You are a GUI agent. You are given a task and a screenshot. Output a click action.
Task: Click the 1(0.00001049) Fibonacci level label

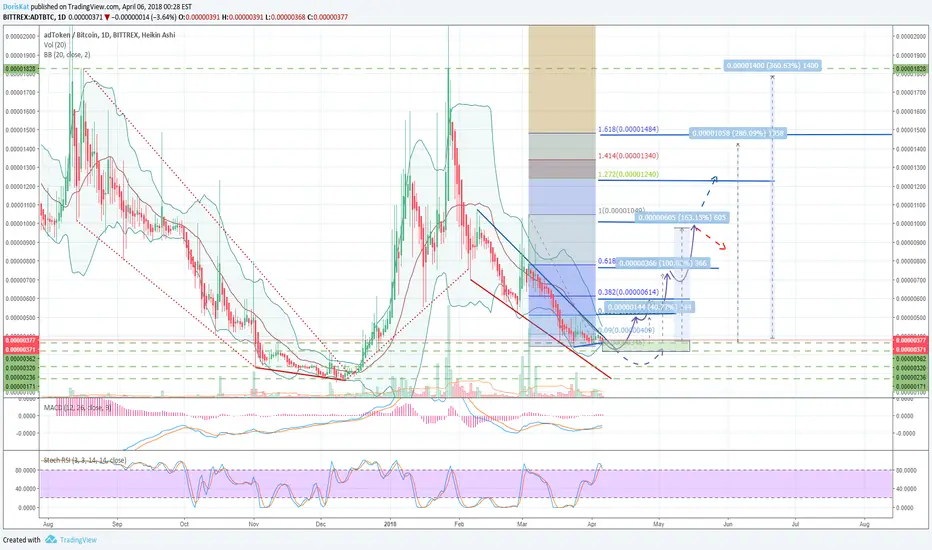pyautogui.click(x=621, y=210)
